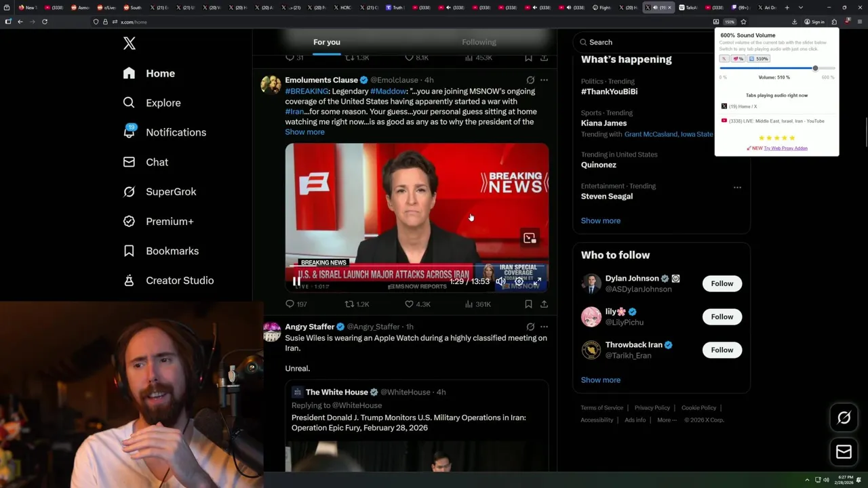Screen dimensions: 868x488
Task: Open Grok explain icon on Emoluments Clause post
Action: click(530, 80)
